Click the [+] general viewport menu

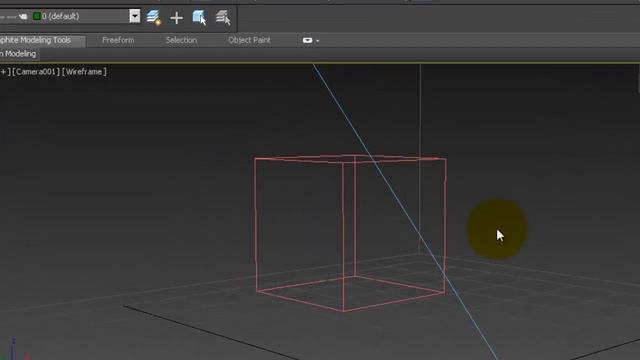pyautogui.click(x=5, y=72)
